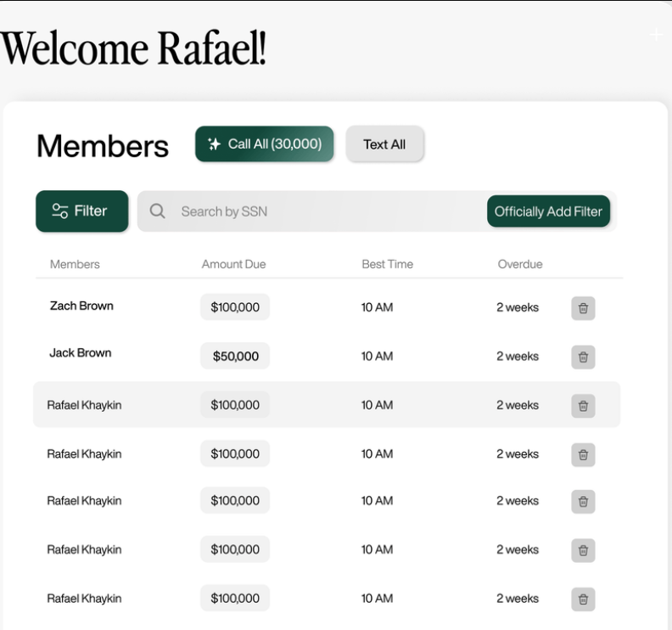The width and height of the screenshot is (672, 630).
Task: Click the trash icon in the last row
Action: [x=583, y=599]
